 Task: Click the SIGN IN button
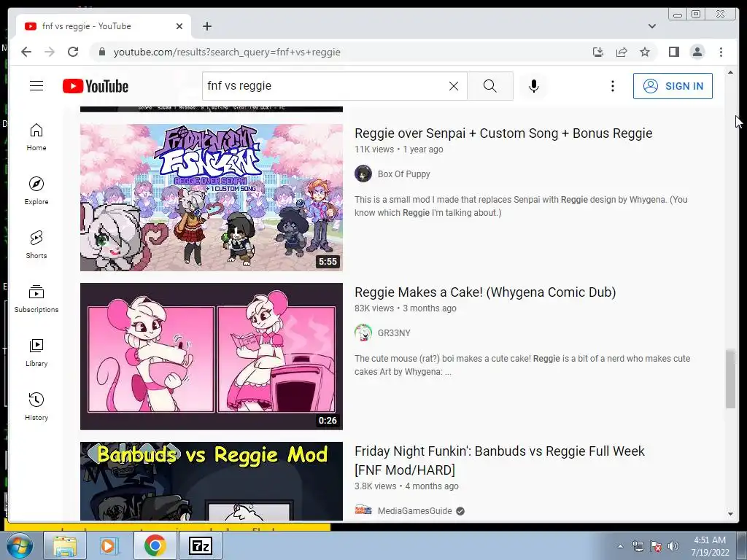[673, 86]
